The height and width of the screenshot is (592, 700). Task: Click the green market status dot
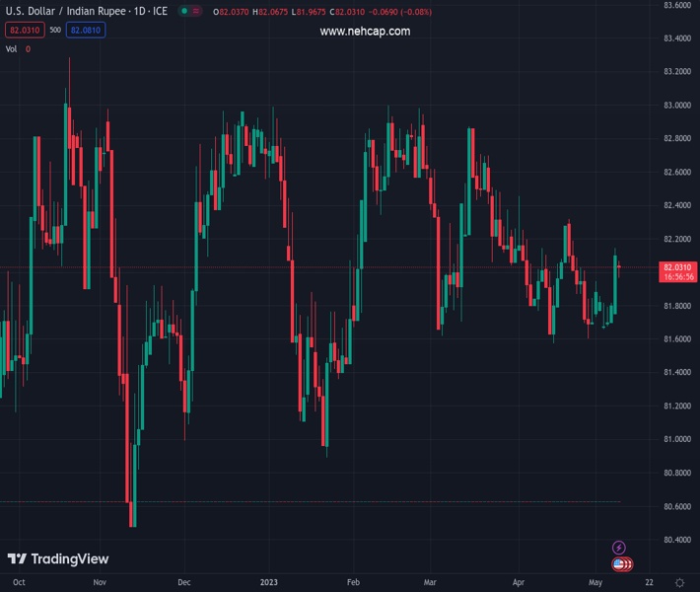point(183,12)
